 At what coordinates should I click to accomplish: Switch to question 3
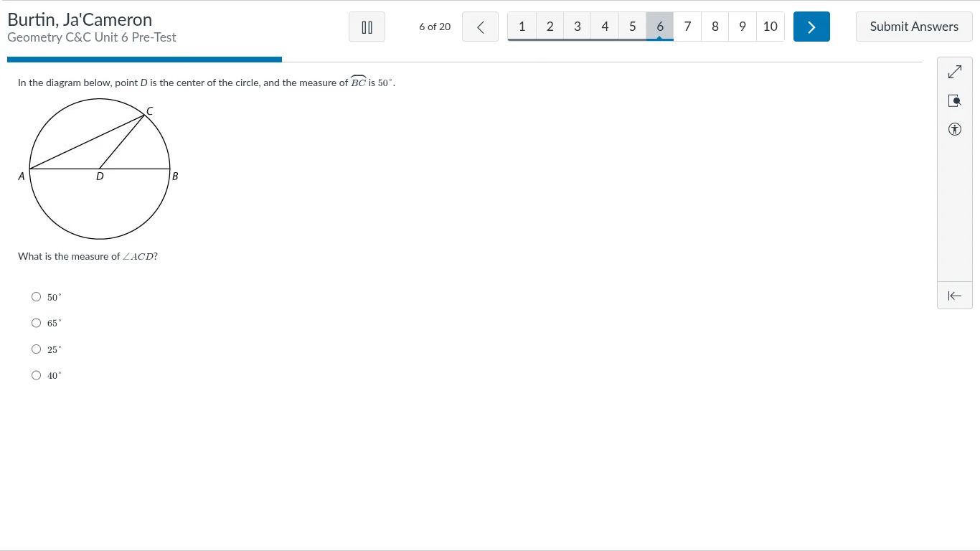577,27
